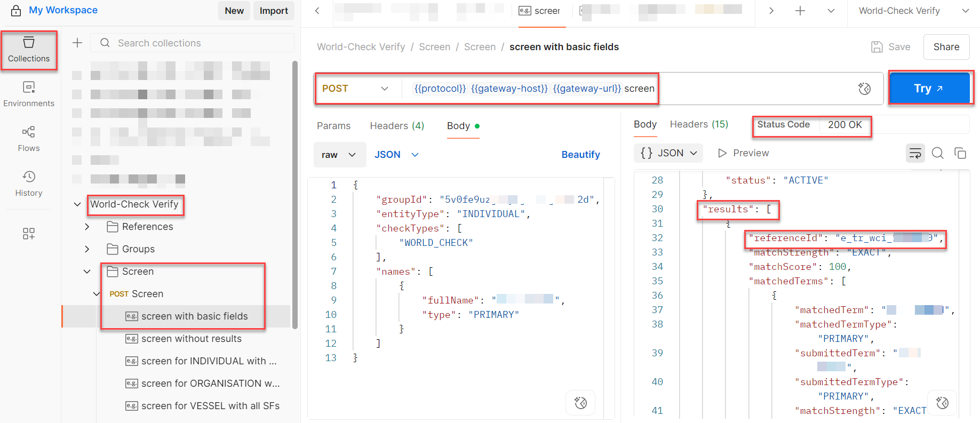Select the active screen example tab
Screen dimensions: 980x423
coord(540,11)
